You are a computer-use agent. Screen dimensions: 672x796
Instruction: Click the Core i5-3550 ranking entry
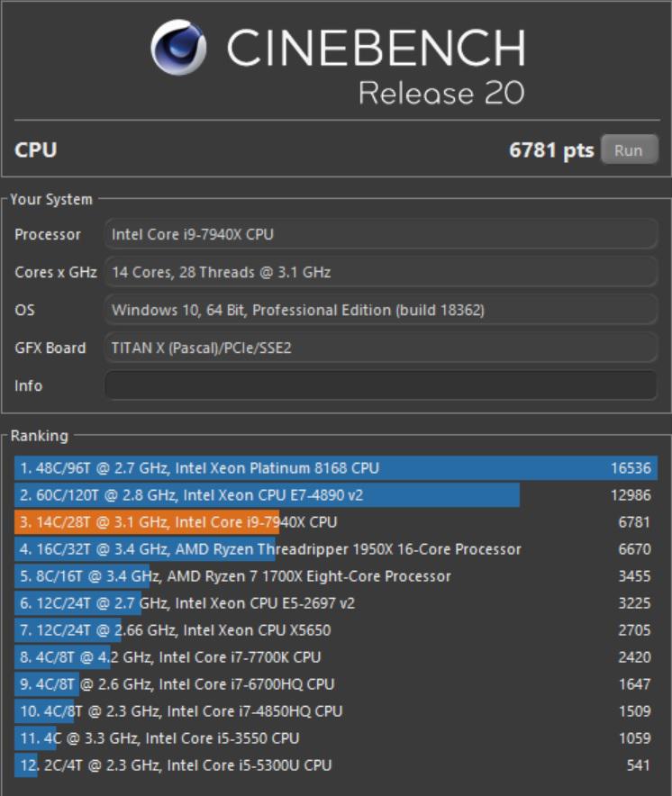click(335, 738)
